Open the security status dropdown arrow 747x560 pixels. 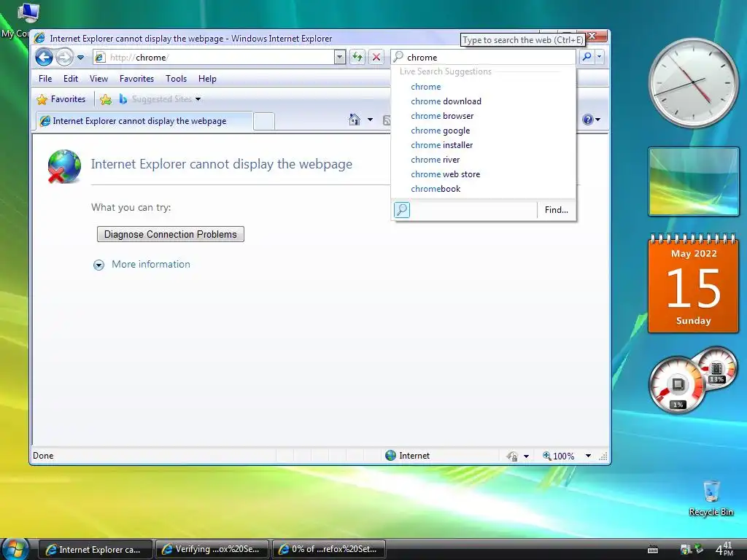(x=526, y=456)
